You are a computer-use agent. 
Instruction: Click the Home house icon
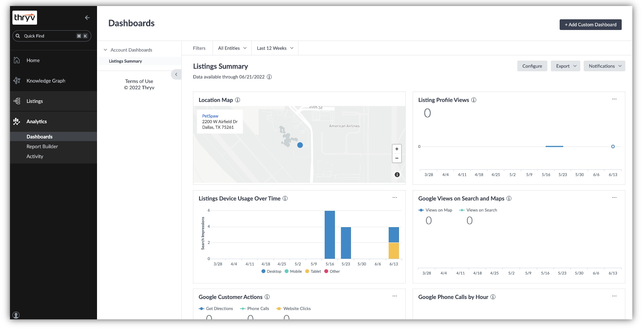pos(17,60)
